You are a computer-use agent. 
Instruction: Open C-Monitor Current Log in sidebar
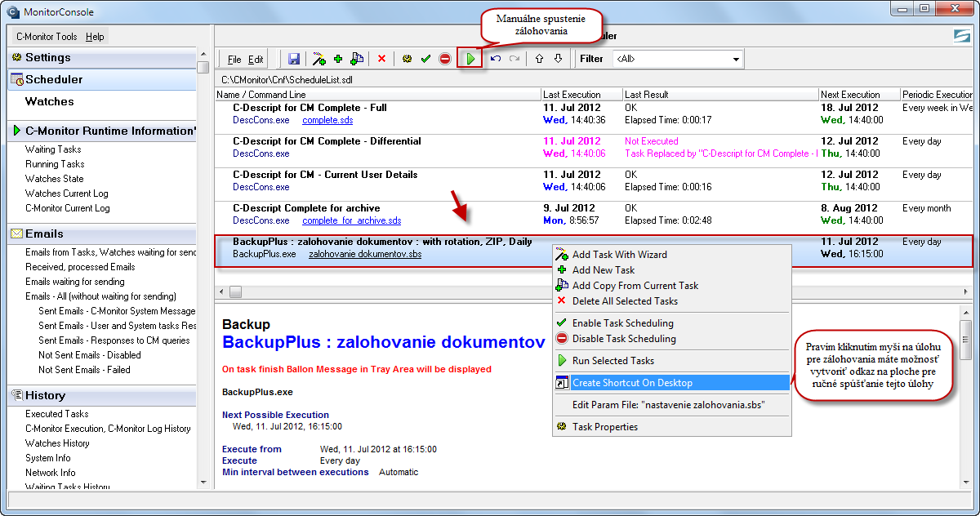67,208
